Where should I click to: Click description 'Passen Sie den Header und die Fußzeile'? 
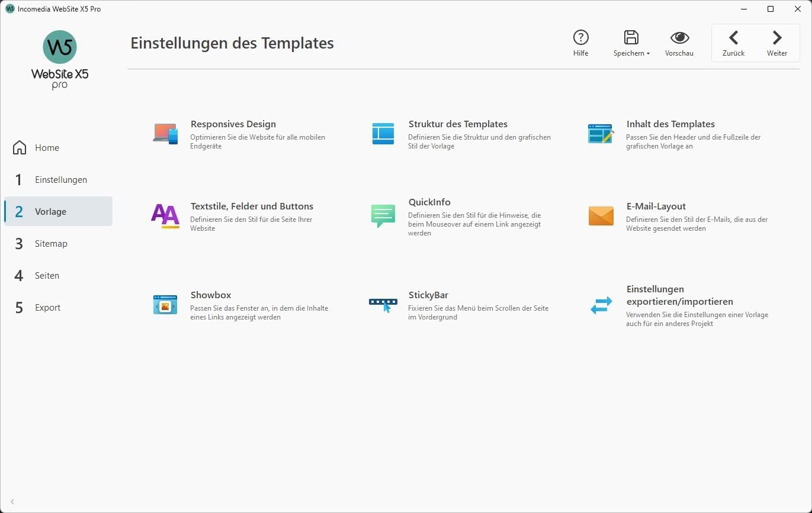(693, 141)
